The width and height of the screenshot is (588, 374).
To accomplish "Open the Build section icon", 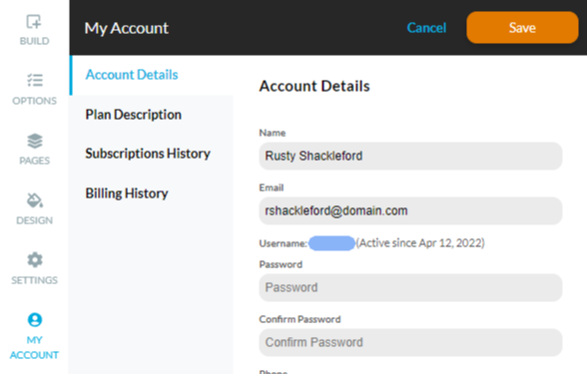I will tap(34, 22).
